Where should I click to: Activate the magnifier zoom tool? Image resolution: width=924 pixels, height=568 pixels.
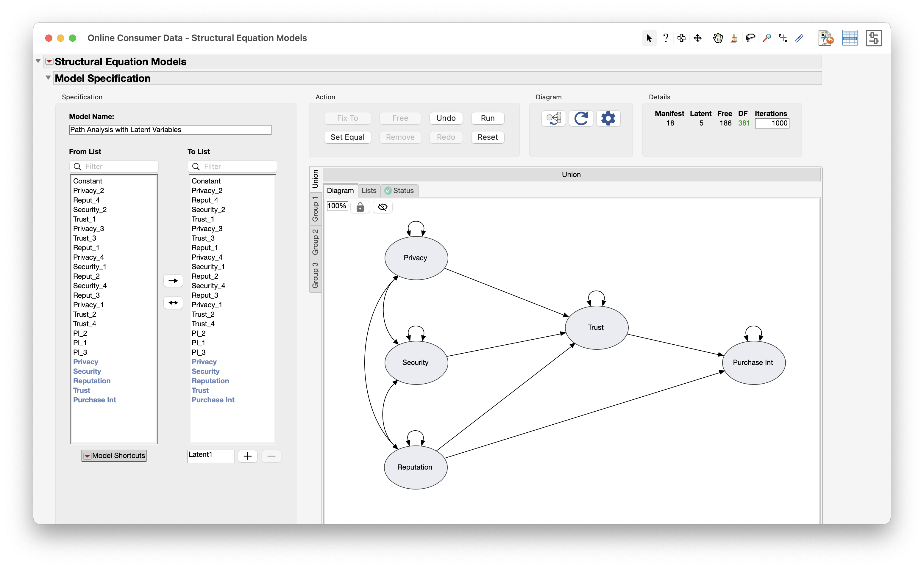(x=767, y=38)
